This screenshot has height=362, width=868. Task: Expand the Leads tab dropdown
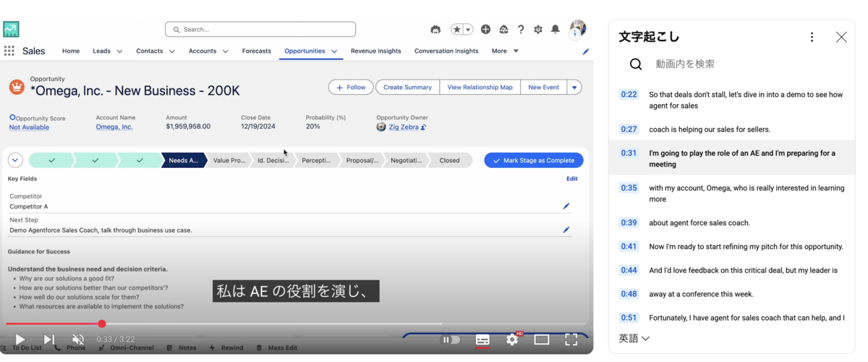(x=119, y=51)
